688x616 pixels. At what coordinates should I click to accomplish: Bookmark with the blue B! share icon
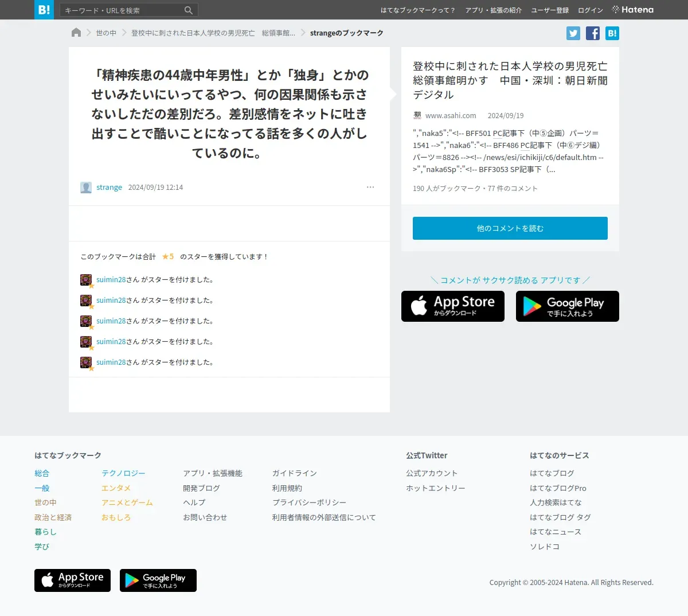click(612, 33)
